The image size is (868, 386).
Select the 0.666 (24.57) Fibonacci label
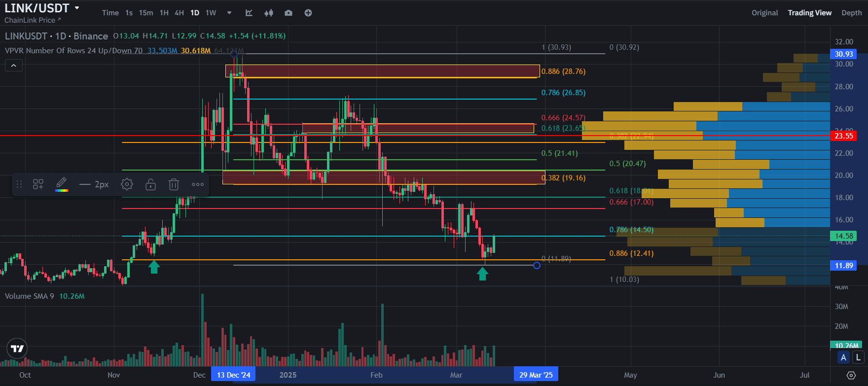[x=563, y=118]
